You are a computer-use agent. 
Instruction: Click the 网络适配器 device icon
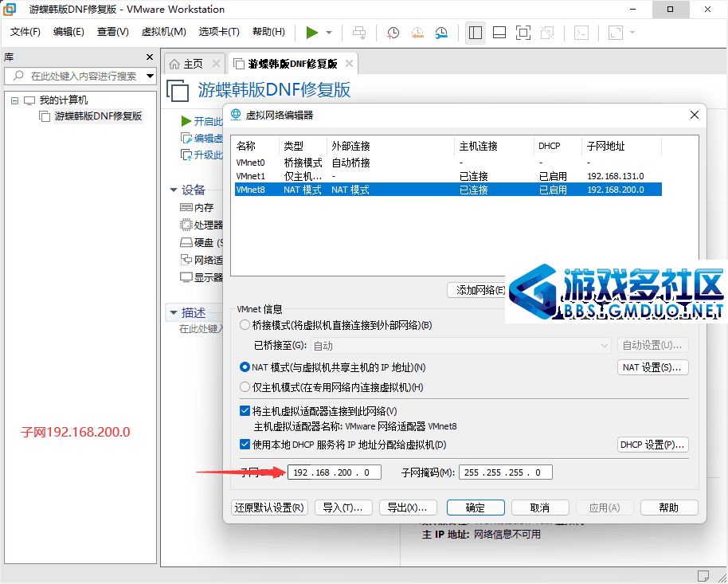click(186, 260)
